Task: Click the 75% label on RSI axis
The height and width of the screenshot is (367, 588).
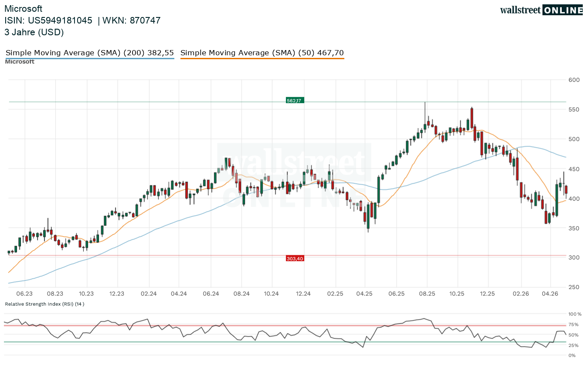Action: [x=574, y=324]
